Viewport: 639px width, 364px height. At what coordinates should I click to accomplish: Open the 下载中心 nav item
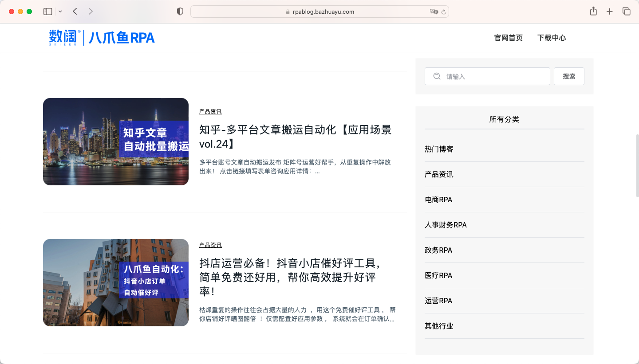[x=552, y=38]
